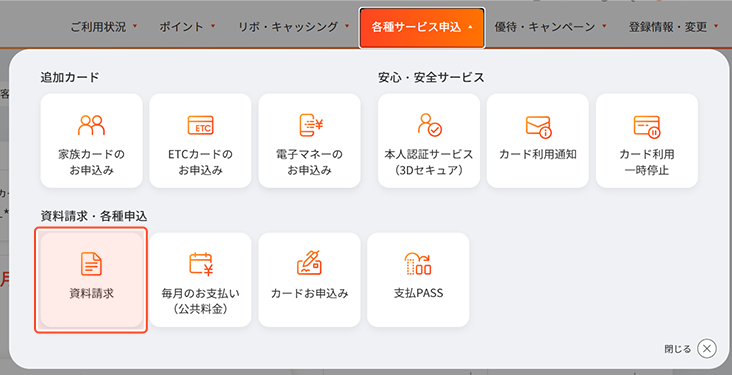Click the monthly payment calendar-yen icon
Image resolution: width=732 pixels, height=375 pixels.
pos(201,264)
